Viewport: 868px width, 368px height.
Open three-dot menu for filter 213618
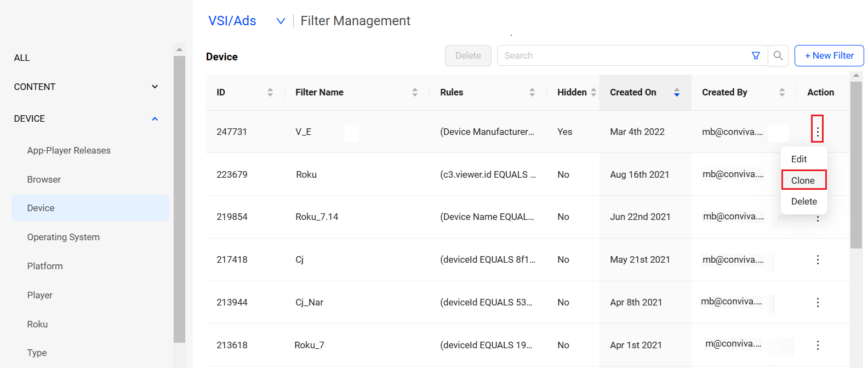pyautogui.click(x=818, y=345)
